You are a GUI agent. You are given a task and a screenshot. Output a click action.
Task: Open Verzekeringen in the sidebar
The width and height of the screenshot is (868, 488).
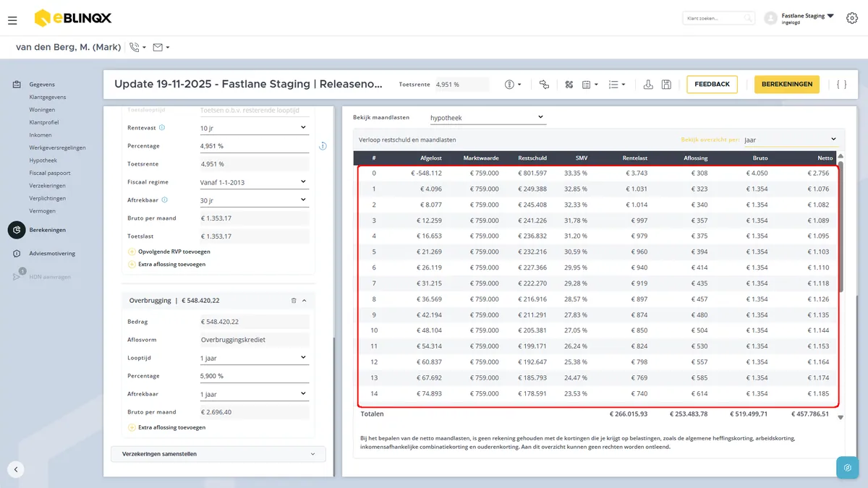click(x=47, y=186)
